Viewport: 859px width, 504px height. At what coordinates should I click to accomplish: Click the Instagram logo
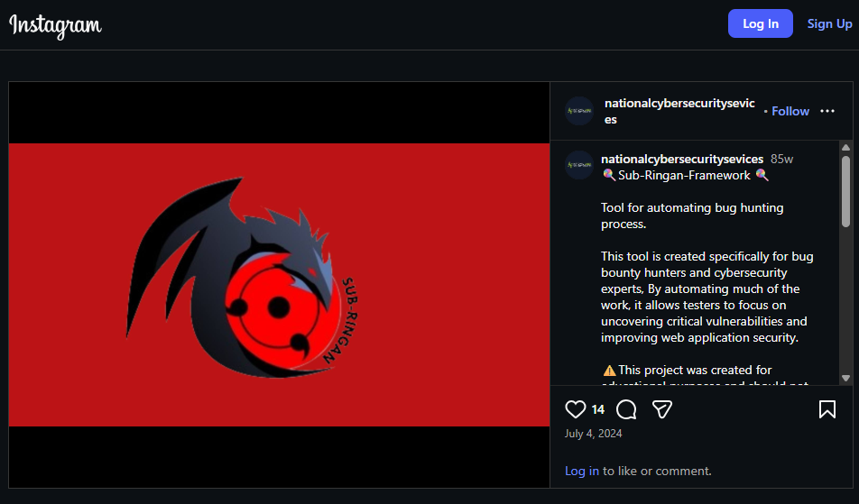[x=55, y=25]
